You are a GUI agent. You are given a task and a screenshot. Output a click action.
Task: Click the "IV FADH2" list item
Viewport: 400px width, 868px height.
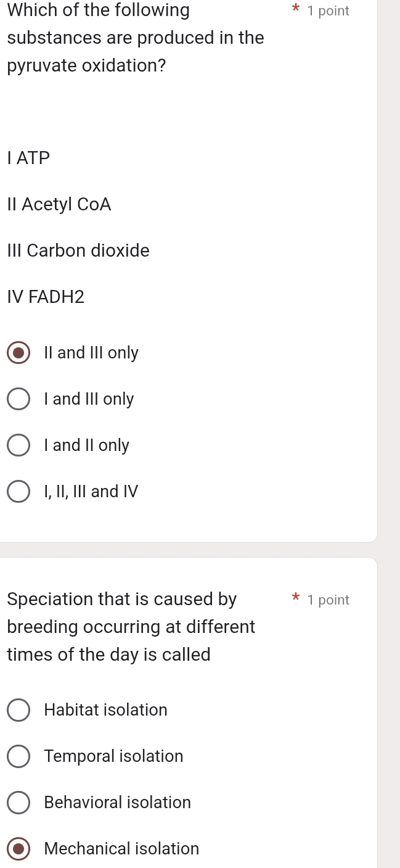point(45,297)
